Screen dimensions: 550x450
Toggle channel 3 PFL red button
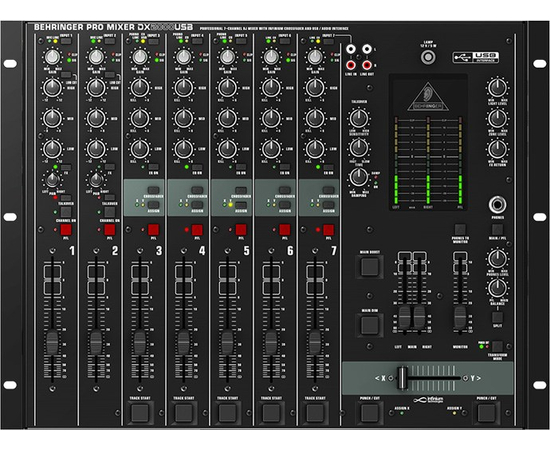(x=153, y=230)
